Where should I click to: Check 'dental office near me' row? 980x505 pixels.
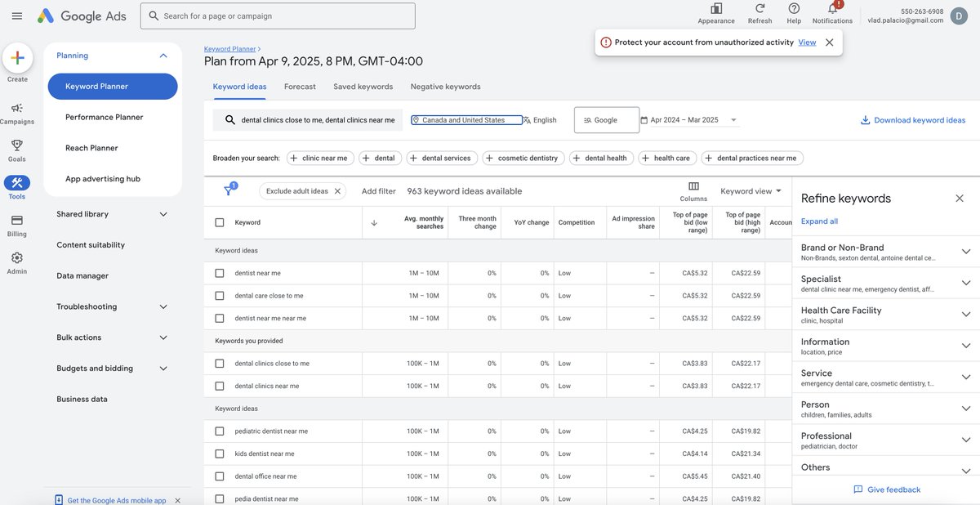pyautogui.click(x=219, y=476)
